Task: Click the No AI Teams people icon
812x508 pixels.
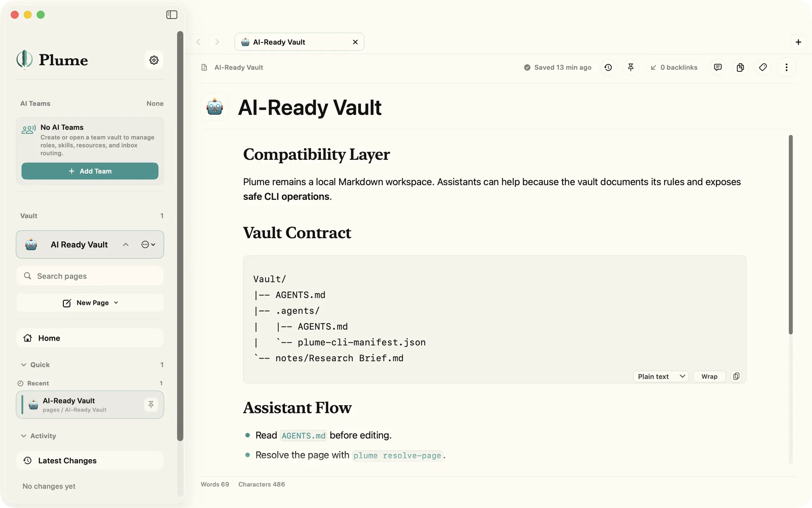Action: 29,129
